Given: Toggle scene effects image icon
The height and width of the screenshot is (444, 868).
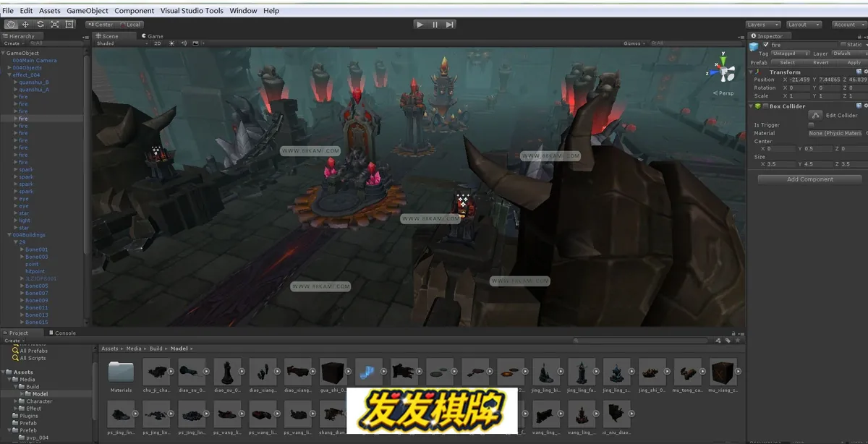Looking at the screenshot, I should click(x=195, y=43).
